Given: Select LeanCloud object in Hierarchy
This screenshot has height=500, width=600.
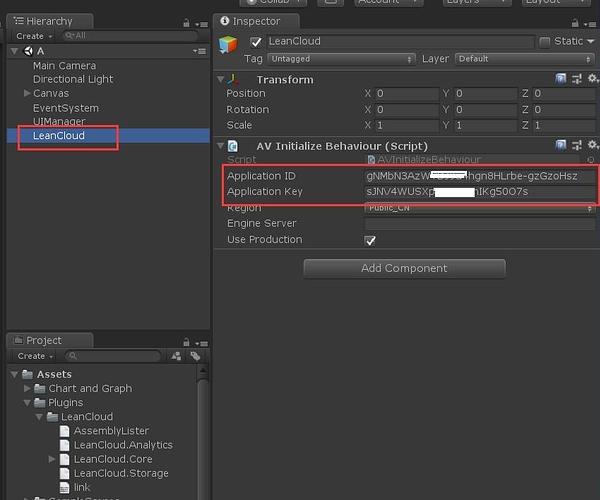Looking at the screenshot, I should (x=59, y=136).
